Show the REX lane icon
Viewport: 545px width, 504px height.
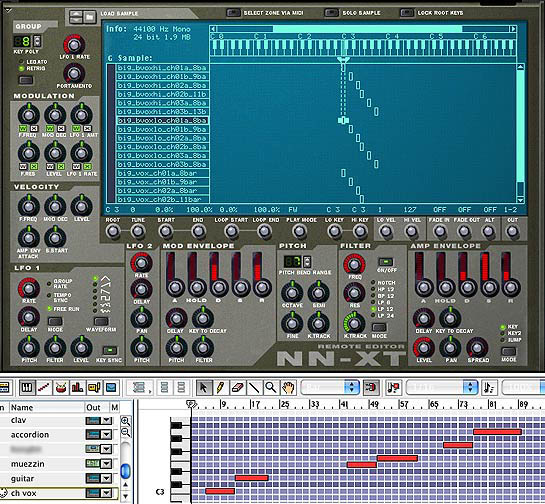(x=44, y=387)
